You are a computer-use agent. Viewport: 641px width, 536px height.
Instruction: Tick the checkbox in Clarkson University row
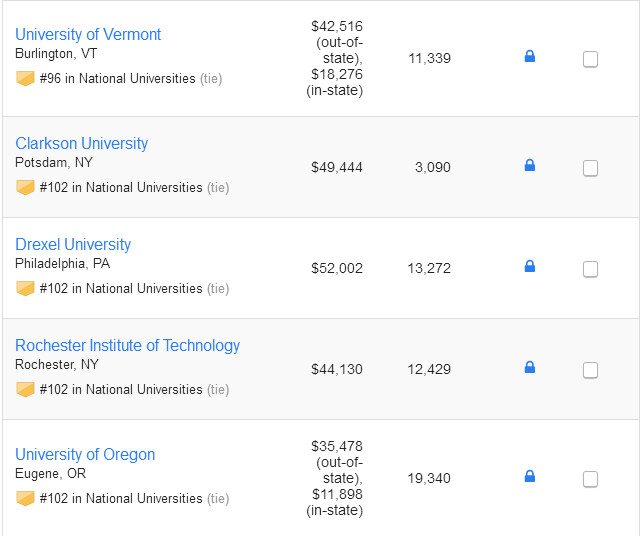[590, 168]
